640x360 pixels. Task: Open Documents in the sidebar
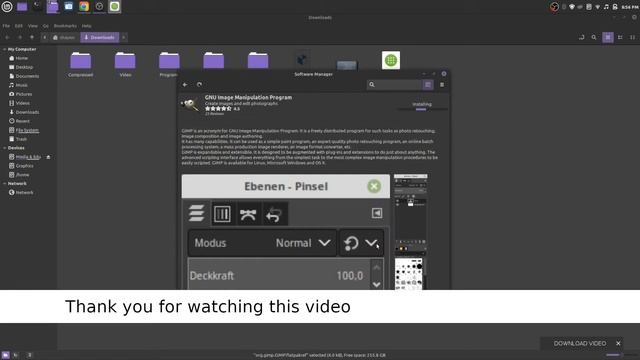(24, 76)
